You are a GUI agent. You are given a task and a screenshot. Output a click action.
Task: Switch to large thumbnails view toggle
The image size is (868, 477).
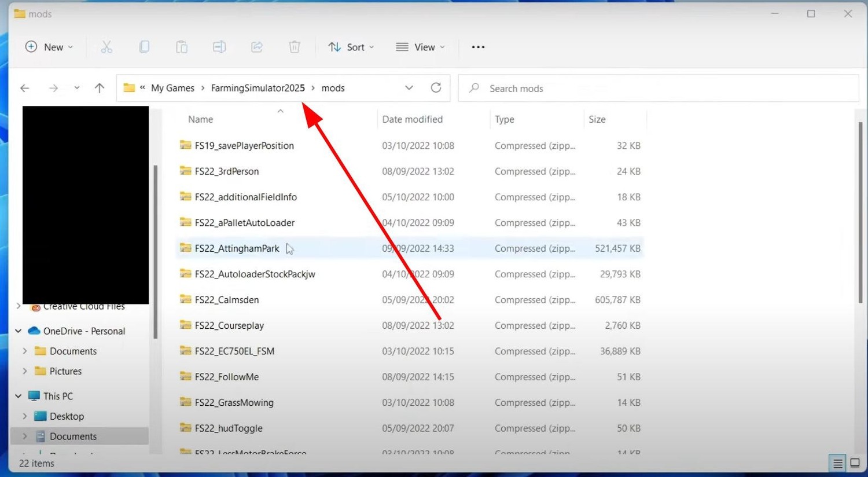pos(855,463)
